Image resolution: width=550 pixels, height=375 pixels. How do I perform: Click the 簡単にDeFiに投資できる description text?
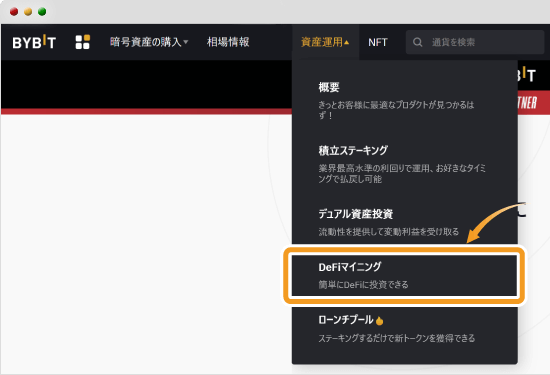click(x=363, y=284)
